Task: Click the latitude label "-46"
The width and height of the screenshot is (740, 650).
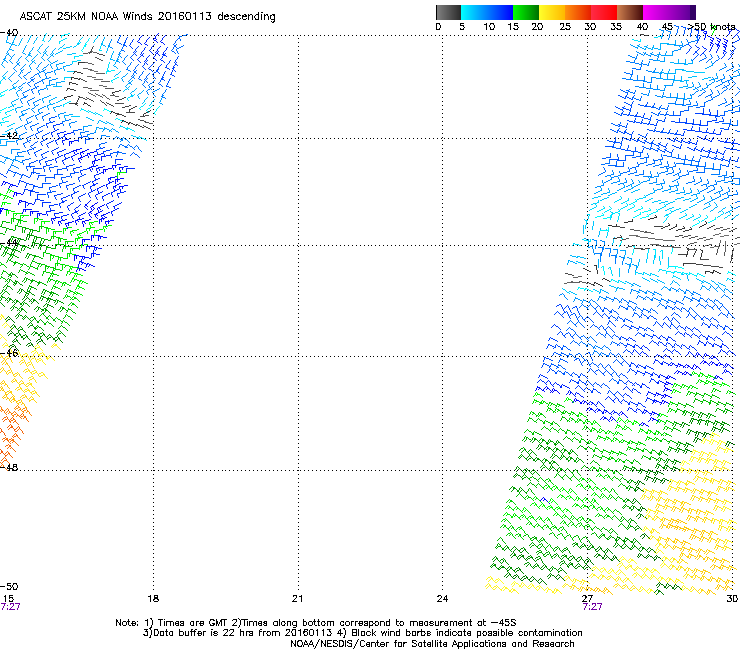Action: tap(9, 353)
